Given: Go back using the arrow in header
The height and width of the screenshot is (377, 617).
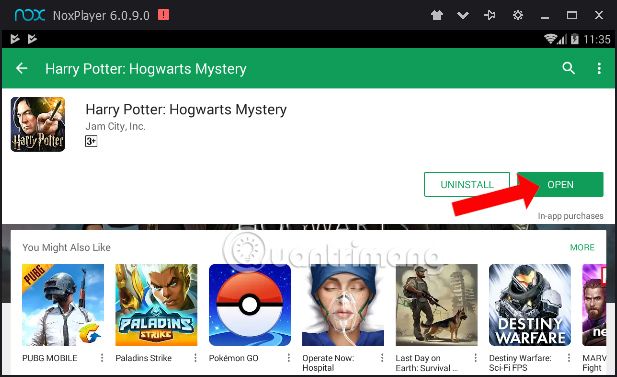Looking at the screenshot, I should 21,68.
